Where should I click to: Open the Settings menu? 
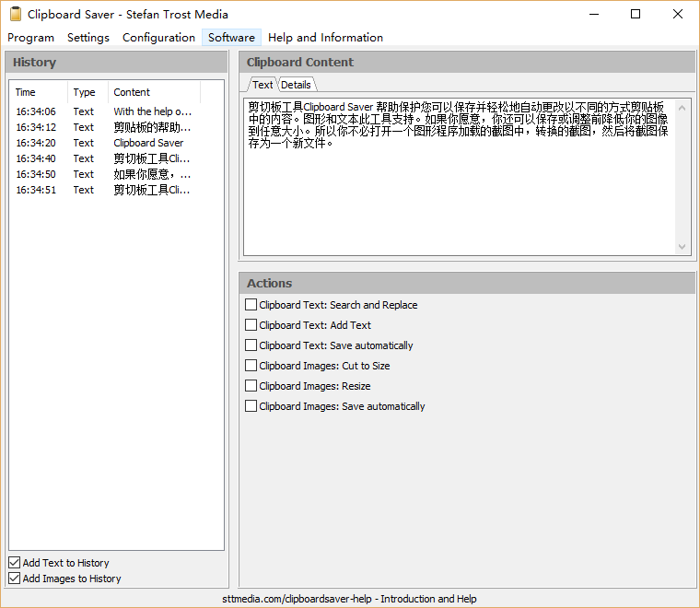click(x=88, y=38)
